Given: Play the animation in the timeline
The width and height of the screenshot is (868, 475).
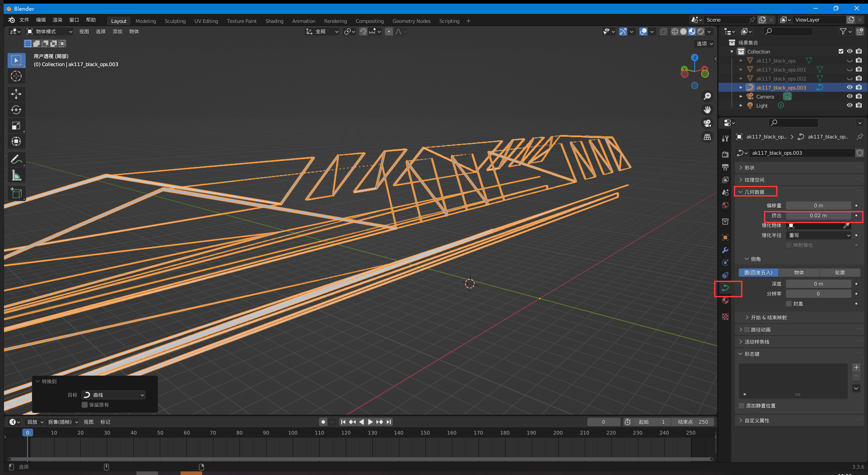Looking at the screenshot, I should coord(370,422).
